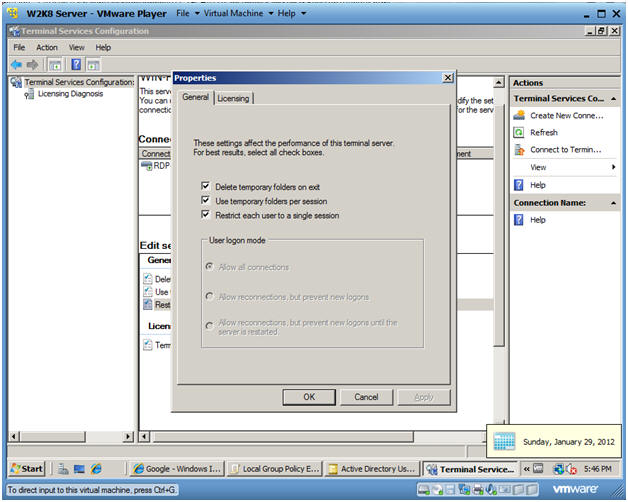Screen dimensions: 628x502
Task: Expand hidden tray icons chevron
Action: 527,468
